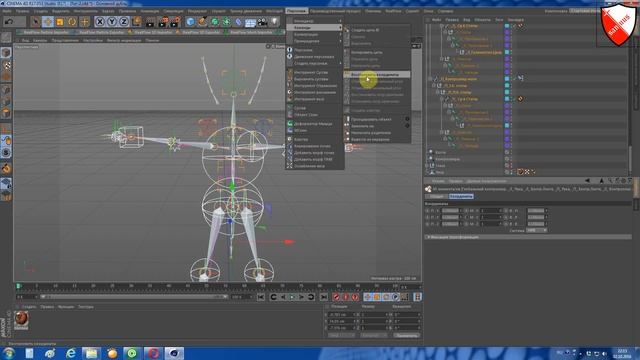640x360 pixels.
Task: Toggle the Y axis lock
Action: [x=112, y=21]
